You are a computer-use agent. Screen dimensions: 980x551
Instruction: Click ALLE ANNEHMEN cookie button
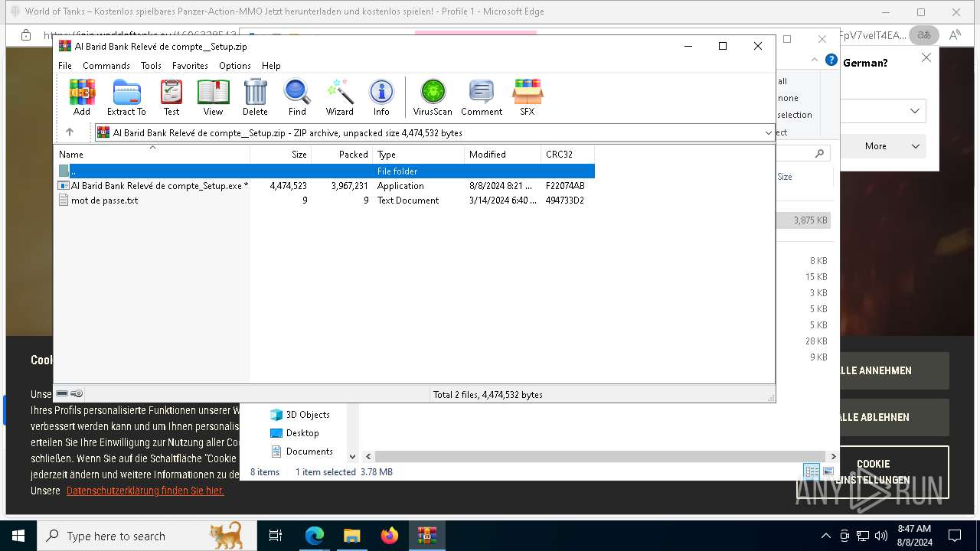point(893,370)
